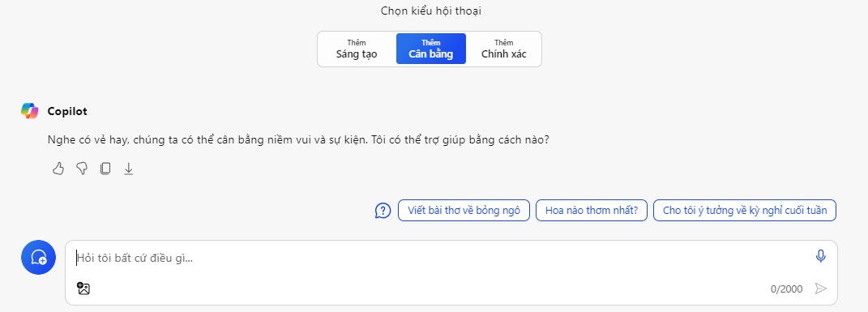Choose the 'Hoa nào thơm nhất?' suggestion

click(x=591, y=211)
